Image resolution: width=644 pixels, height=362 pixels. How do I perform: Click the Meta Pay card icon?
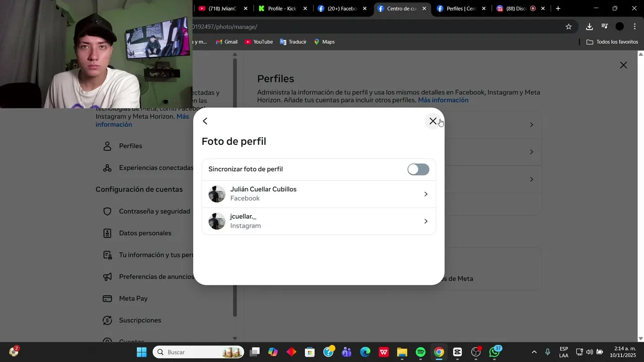107,299
